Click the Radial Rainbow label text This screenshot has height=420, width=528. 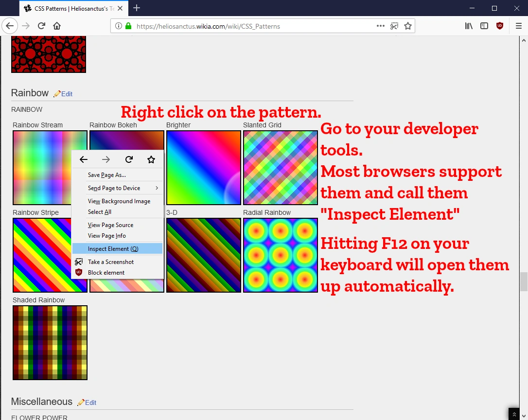point(267,212)
